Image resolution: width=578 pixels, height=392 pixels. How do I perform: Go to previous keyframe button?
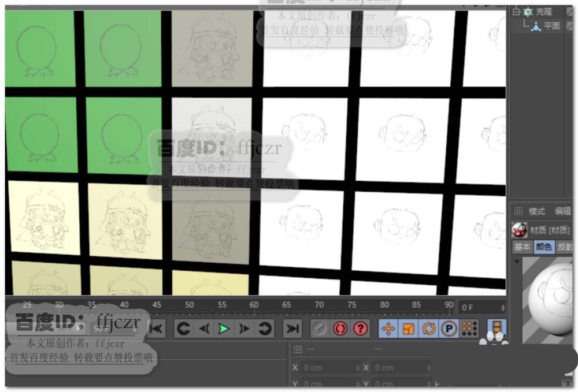point(184,328)
